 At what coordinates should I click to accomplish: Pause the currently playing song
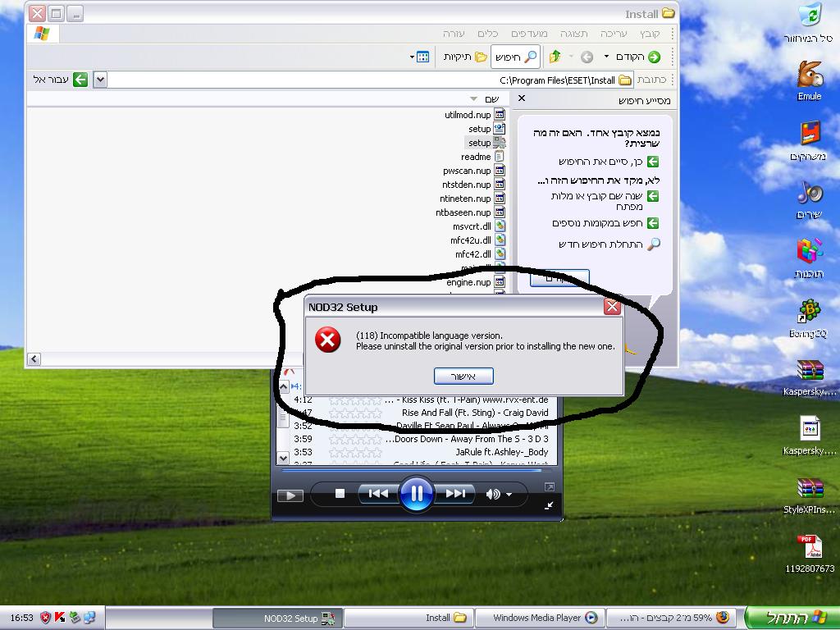click(416, 494)
